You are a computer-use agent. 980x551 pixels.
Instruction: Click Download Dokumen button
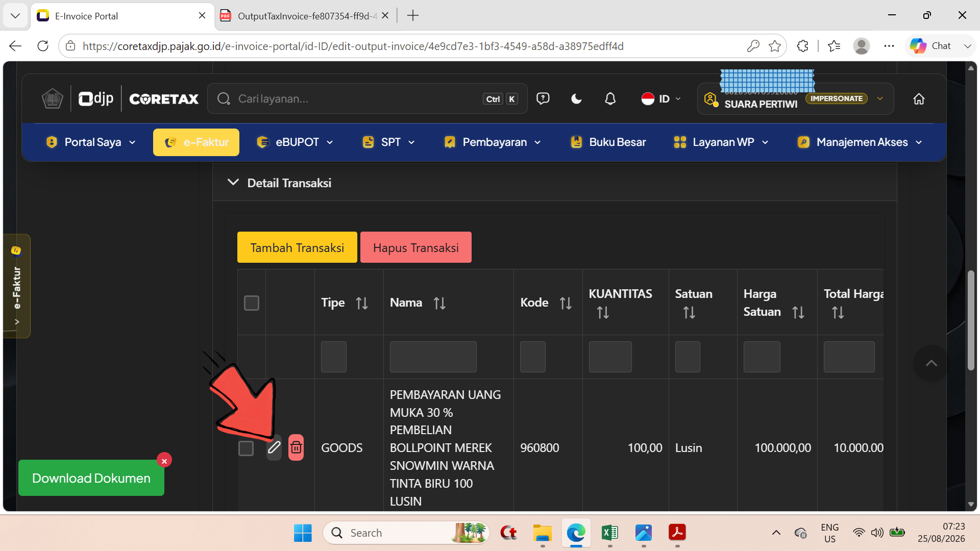[91, 478]
